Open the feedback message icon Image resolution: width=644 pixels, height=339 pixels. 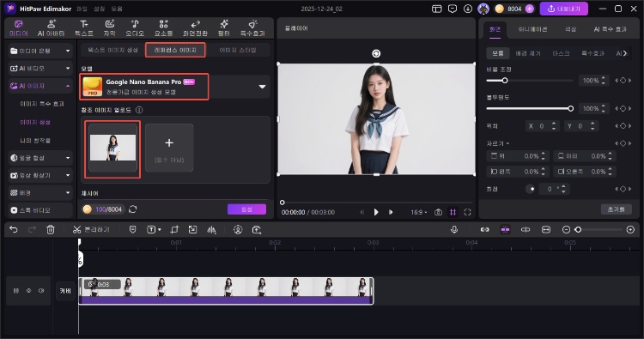453,9
